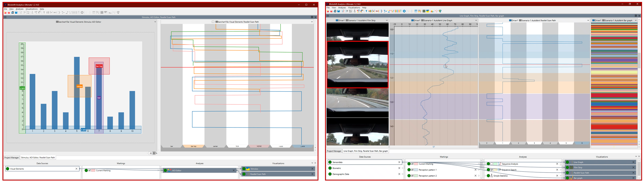644x183 pixels.
Task: Click the Save disk icon in right window
Action: point(338,11)
